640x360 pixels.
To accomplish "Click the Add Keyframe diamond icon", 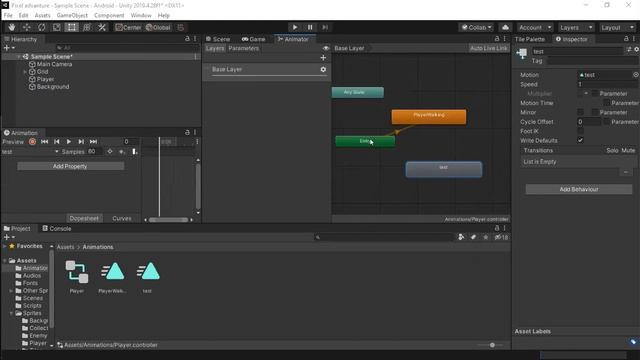I will point(110,151).
